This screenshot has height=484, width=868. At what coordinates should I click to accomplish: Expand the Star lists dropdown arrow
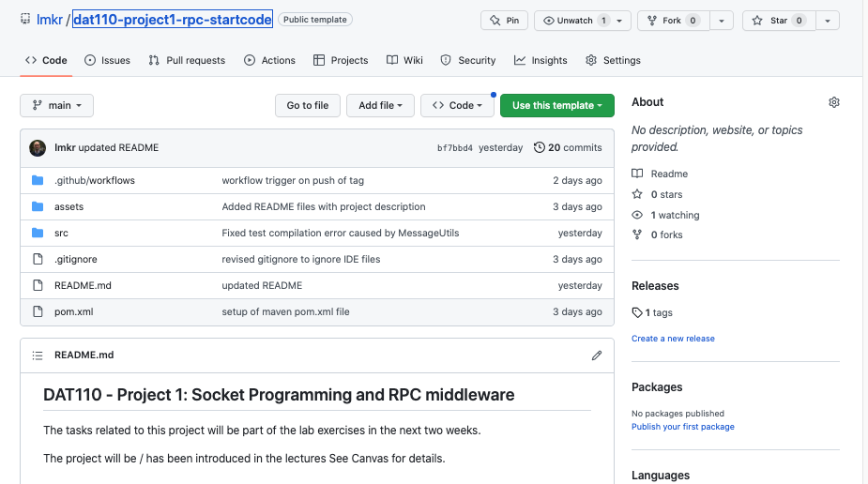(x=827, y=21)
